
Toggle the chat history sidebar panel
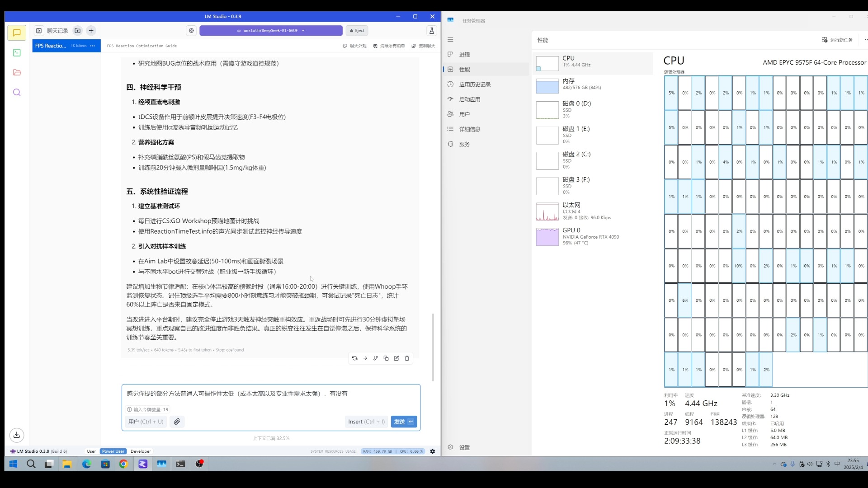39,31
